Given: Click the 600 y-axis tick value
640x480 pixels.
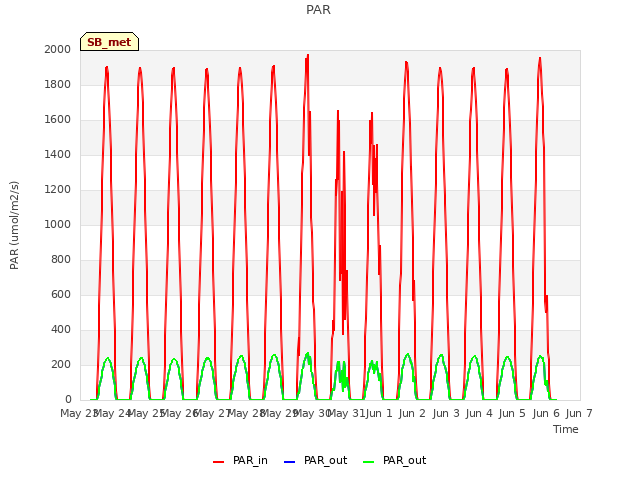Looking at the screenshot, I should pyautogui.click(x=61, y=295).
